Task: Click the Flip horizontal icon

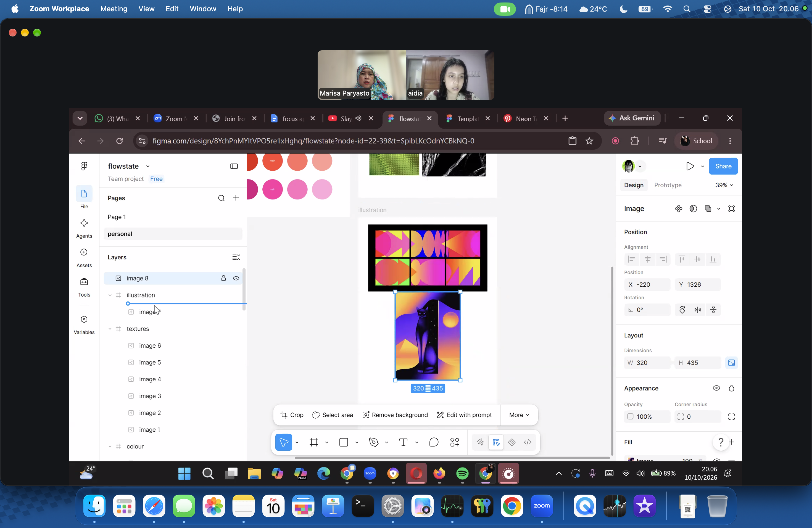Action: tap(697, 310)
